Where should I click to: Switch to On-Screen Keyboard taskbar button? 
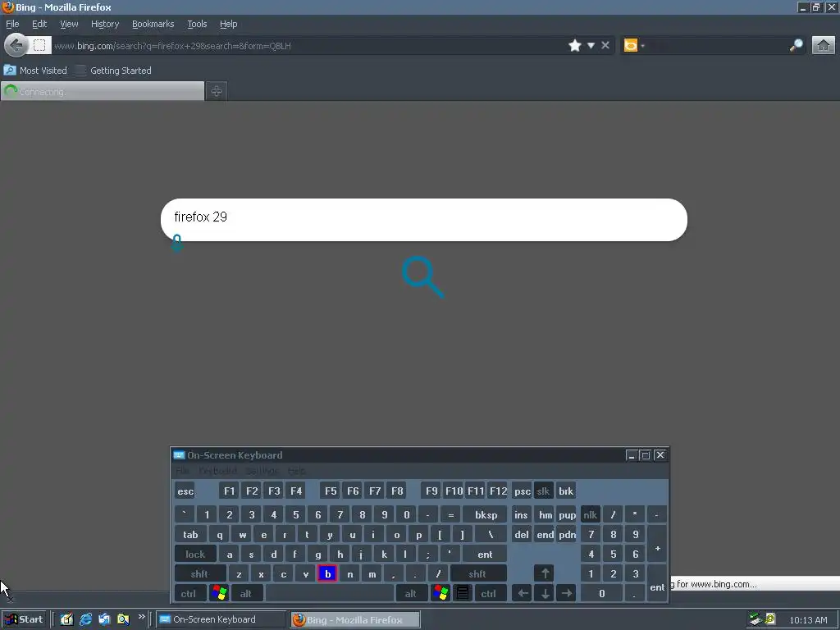pos(221,619)
